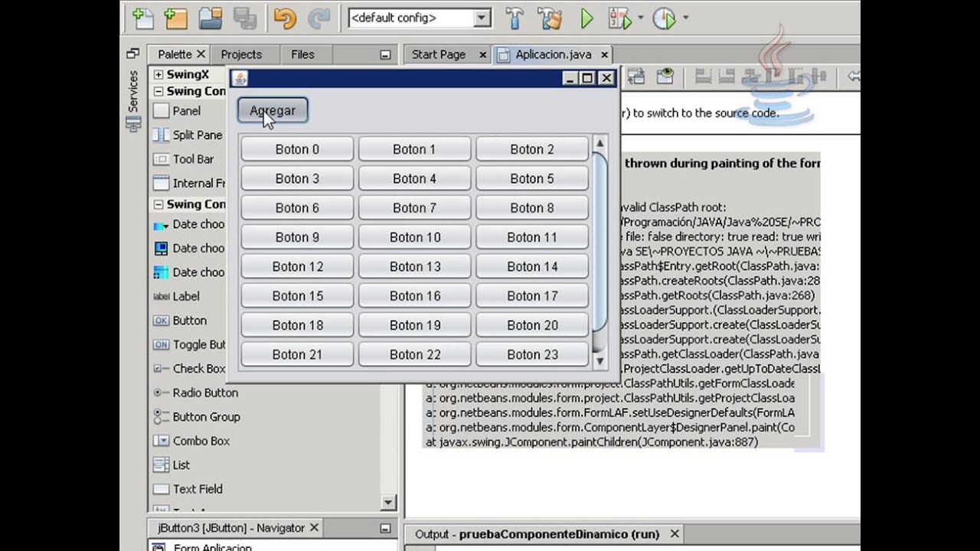The image size is (980, 551).
Task: Click the Debug Project icon
Action: click(x=619, y=18)
